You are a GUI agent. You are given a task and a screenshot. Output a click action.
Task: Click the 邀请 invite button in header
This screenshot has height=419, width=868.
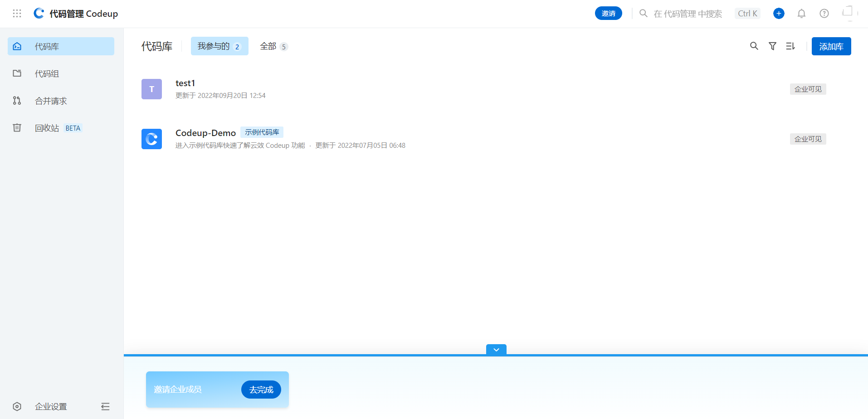[x=608, y=14]
